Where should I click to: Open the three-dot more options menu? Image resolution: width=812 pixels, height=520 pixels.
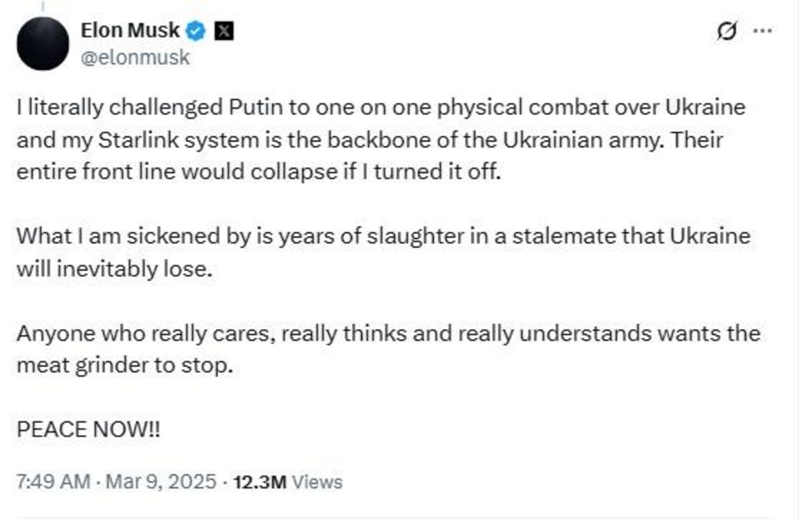click(x=763, y=31)
